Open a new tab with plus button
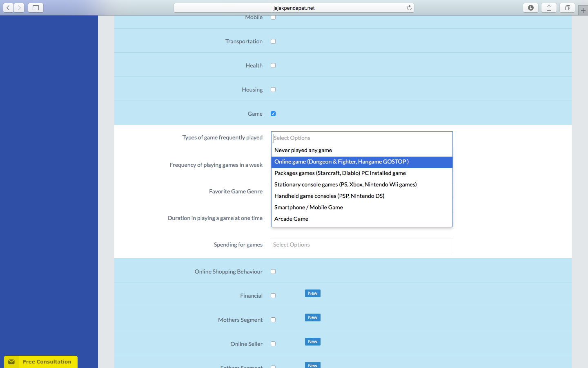Viewport: 588px width, 368px height. point(583,11)
